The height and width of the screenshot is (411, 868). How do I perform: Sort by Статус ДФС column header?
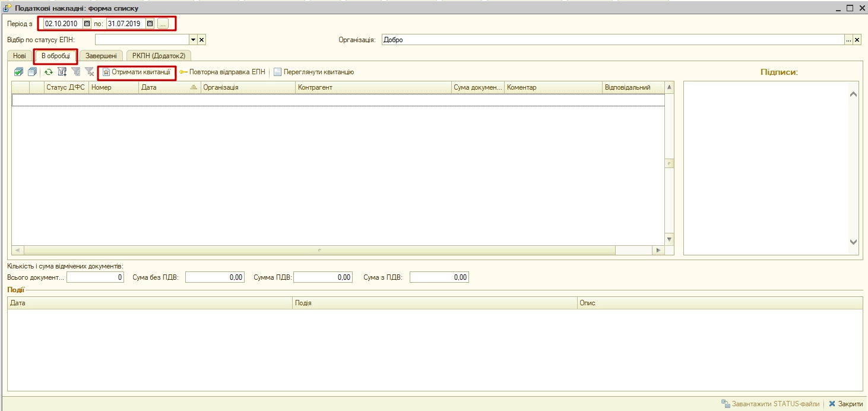click(66, 87)
